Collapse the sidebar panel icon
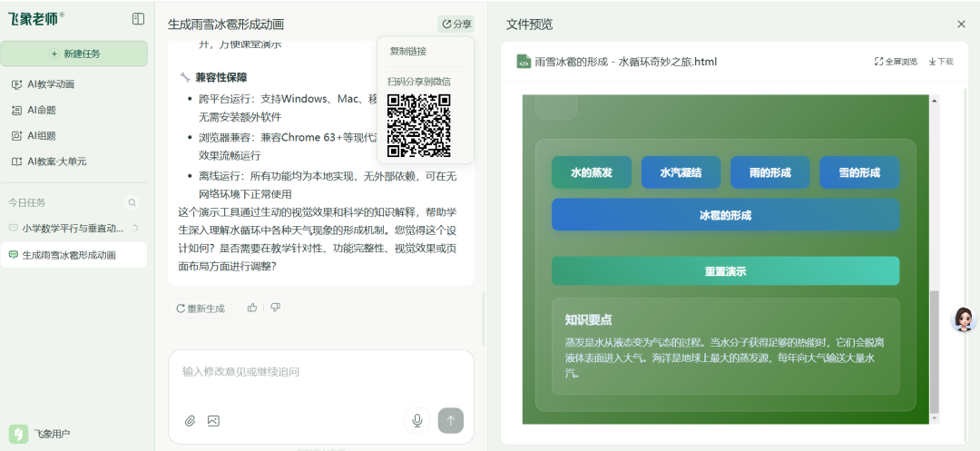980x451 pixels. [138, 19]
